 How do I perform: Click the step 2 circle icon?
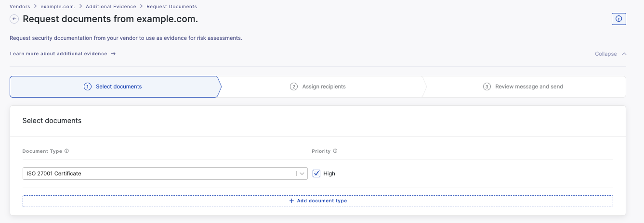[294, 87]
